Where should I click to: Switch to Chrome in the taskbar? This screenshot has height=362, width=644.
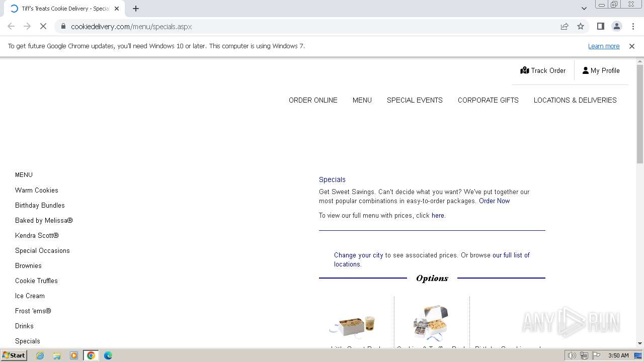91,355
